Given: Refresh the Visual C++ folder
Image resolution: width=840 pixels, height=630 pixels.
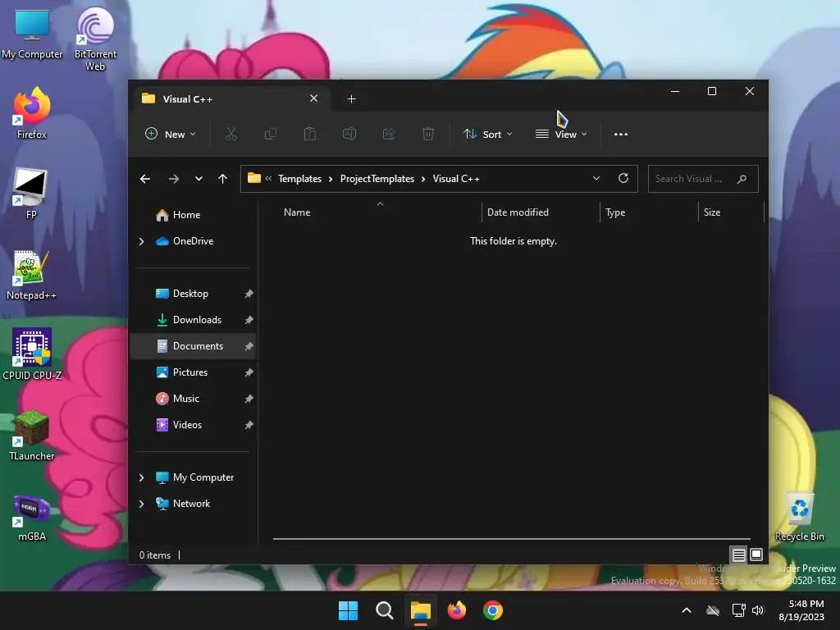Looking at the screenshot, I should pos(623,178).
